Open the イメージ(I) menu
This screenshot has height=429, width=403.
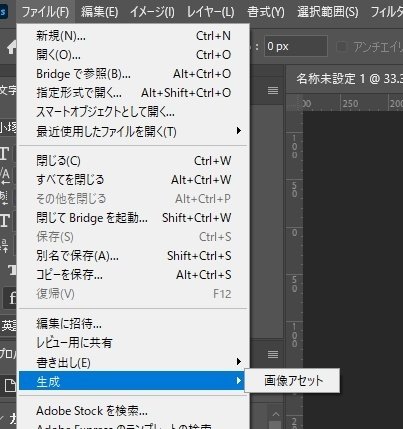click(152, 12)
